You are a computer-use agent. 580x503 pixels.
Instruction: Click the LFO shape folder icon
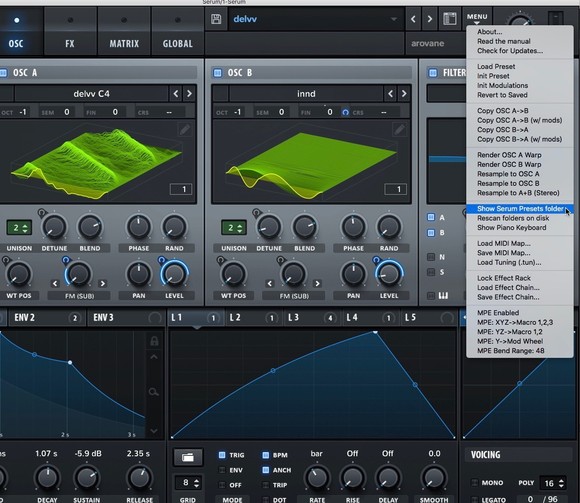(x=188, y=458)
